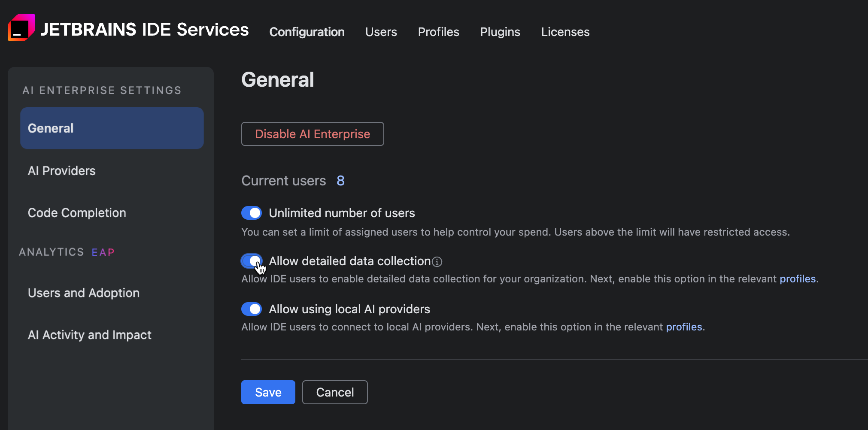The image size is (868, 430).
Task: Save the General AI settings
Action: (268, 392)
